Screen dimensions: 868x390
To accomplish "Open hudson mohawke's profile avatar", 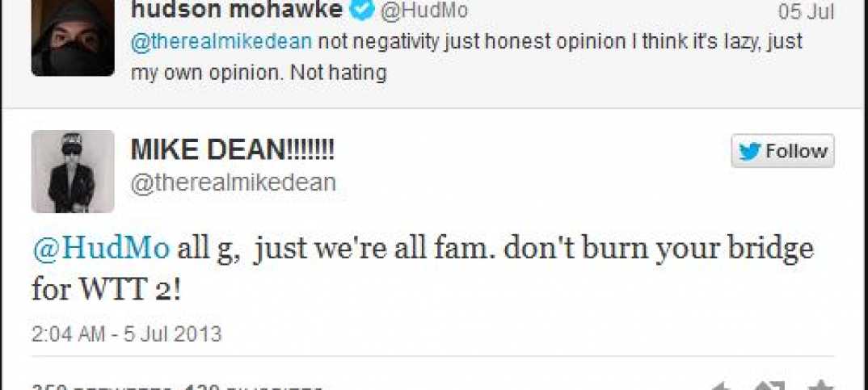I will 73,38.
